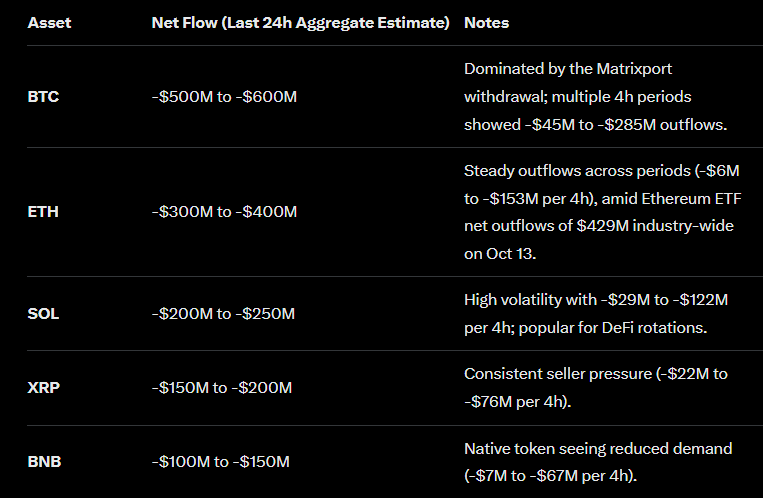This screenshot has height=498, width=763.
Task: Select the ETH asset label
Action: [43, 212]
